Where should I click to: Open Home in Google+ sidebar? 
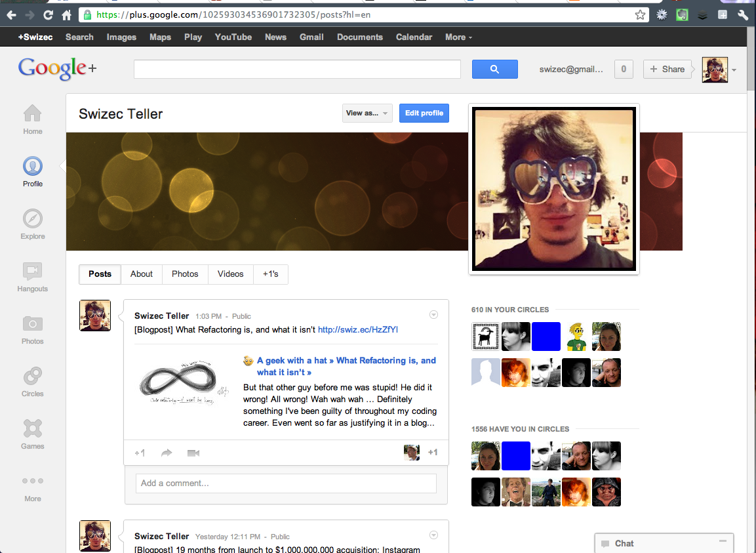point(33,119)
